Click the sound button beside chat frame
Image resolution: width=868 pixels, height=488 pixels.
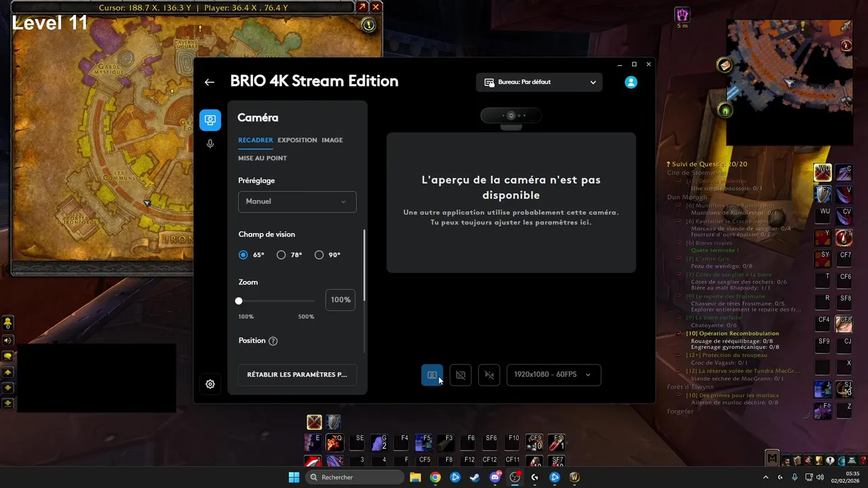tap(8, 340)
